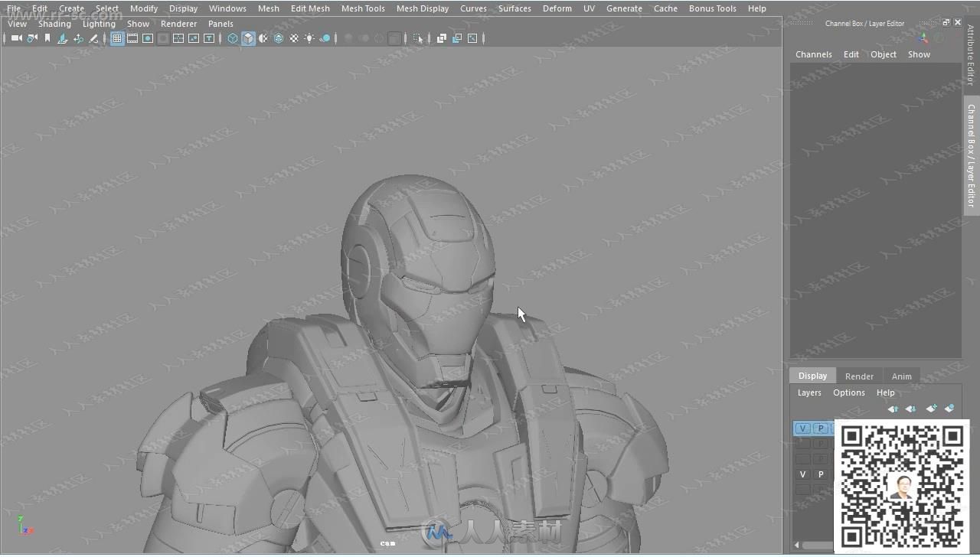Toggle the Field Chart icon

(178, 38)
